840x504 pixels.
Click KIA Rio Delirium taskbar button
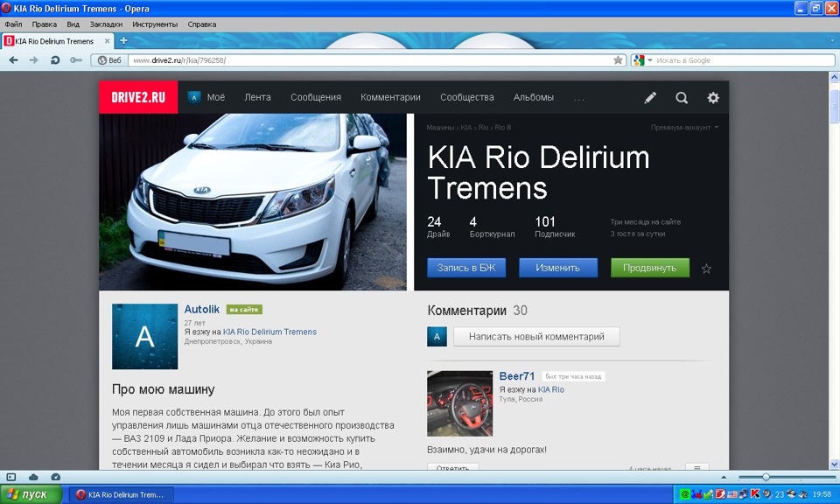point(120,494)
